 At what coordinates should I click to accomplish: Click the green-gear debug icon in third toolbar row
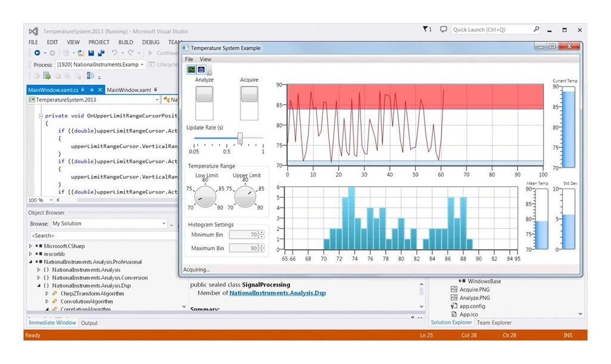[x=47, y=76]
